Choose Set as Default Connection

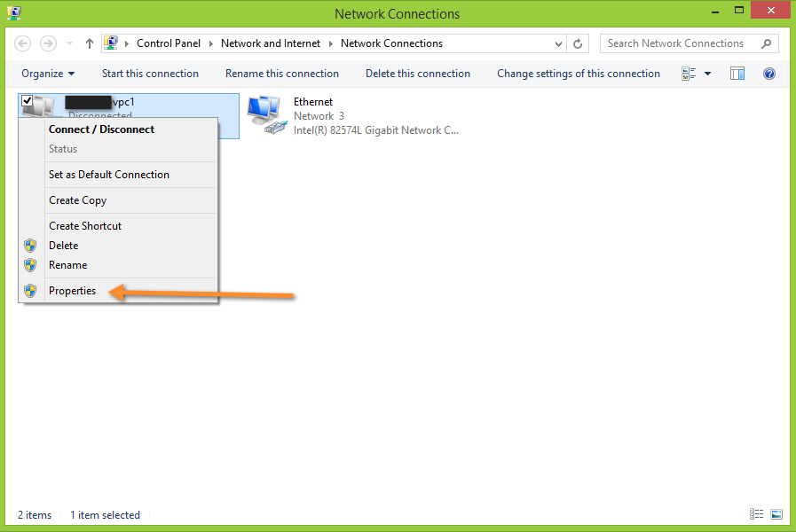[108, 175]
